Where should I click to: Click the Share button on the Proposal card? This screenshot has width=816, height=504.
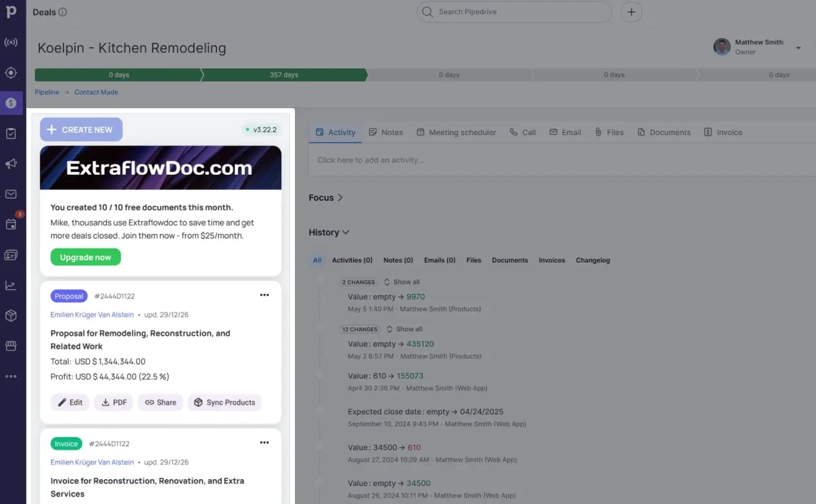[x=160, y=402]
